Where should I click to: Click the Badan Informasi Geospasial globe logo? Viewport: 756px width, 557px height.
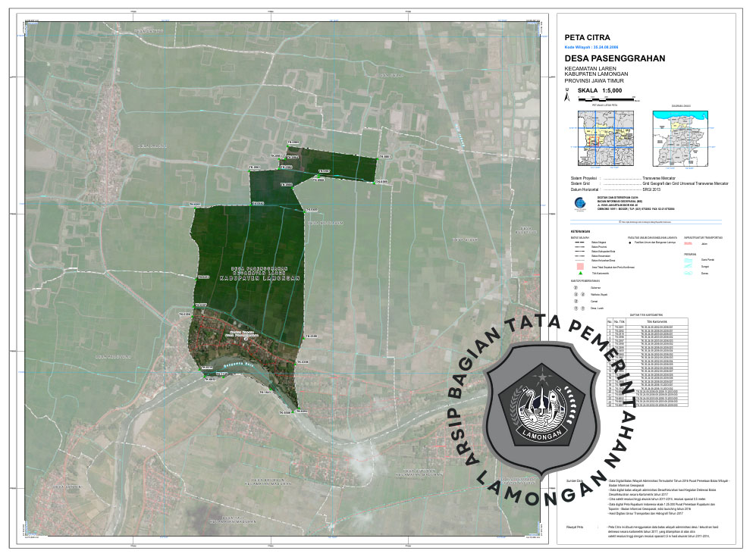click(x=579, y=202)
